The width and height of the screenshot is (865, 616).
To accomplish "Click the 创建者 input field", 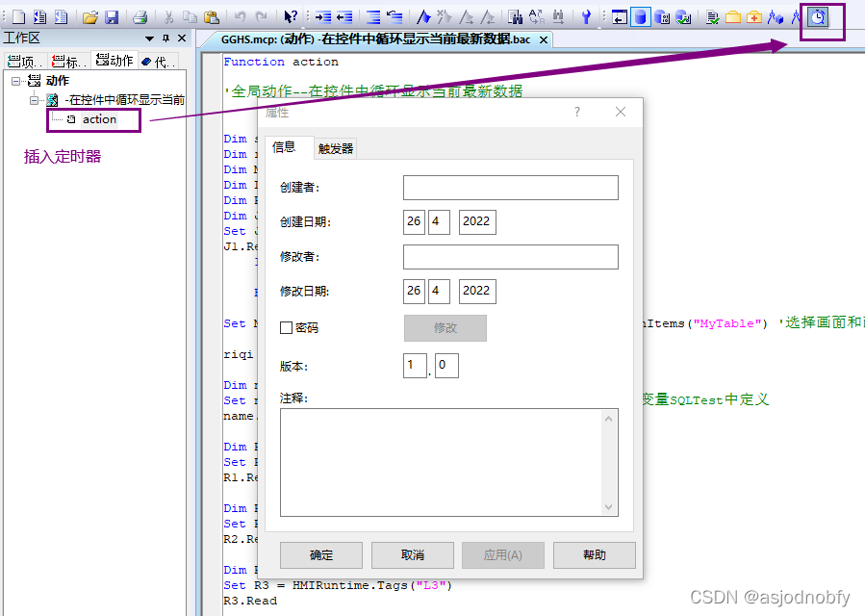I will [x=510, y=188].
